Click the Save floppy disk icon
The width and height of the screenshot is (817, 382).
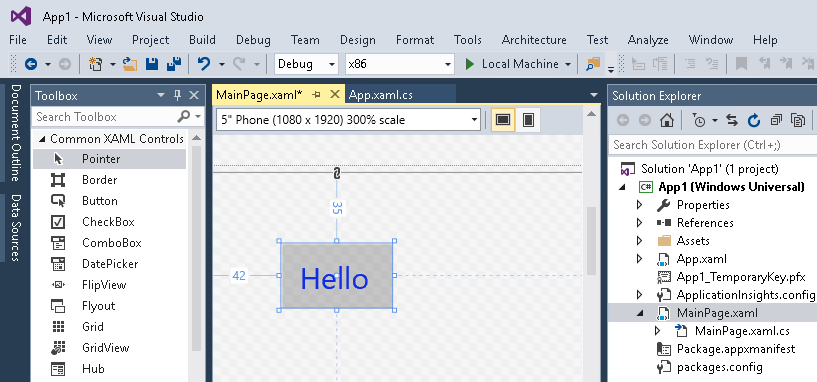coord(152,64)
